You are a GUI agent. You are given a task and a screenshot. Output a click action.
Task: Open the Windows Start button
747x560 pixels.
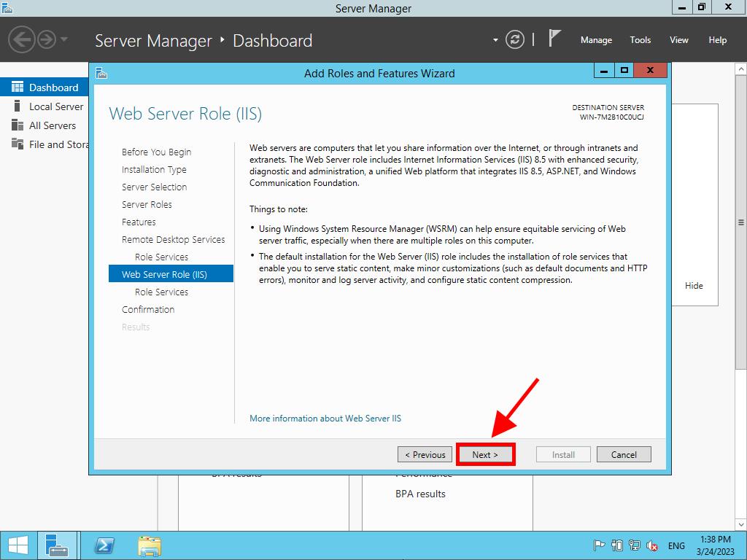click(18, 545)
